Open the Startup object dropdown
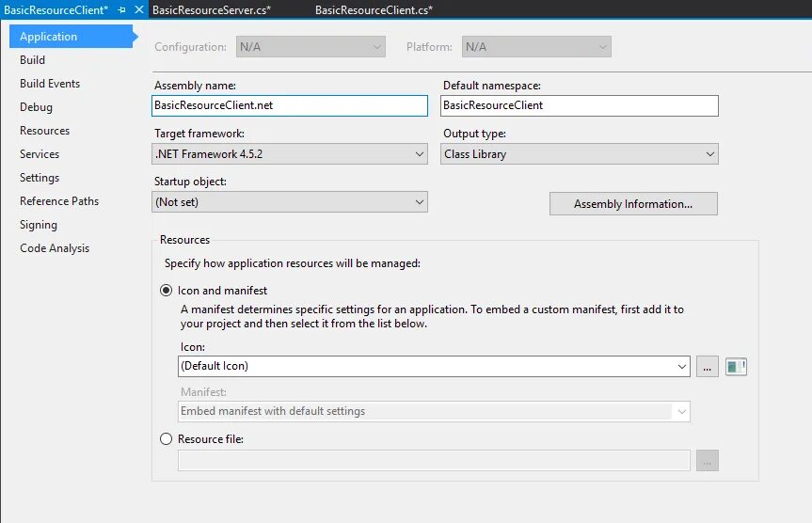Screen dimensions: 812x523 click(290, 202)
